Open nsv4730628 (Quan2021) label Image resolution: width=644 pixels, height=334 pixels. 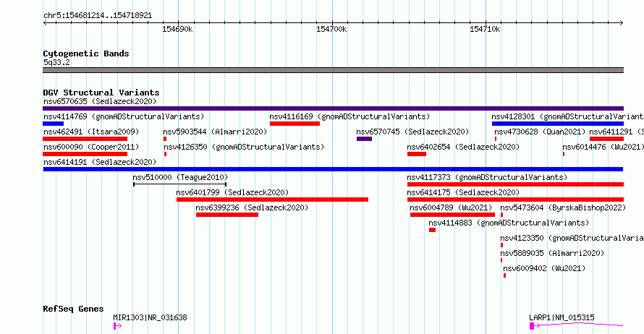click(540, 132)
